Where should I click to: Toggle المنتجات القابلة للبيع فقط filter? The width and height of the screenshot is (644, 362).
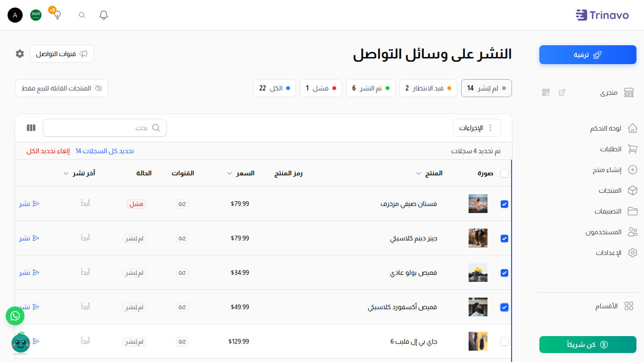pos(62,88)
